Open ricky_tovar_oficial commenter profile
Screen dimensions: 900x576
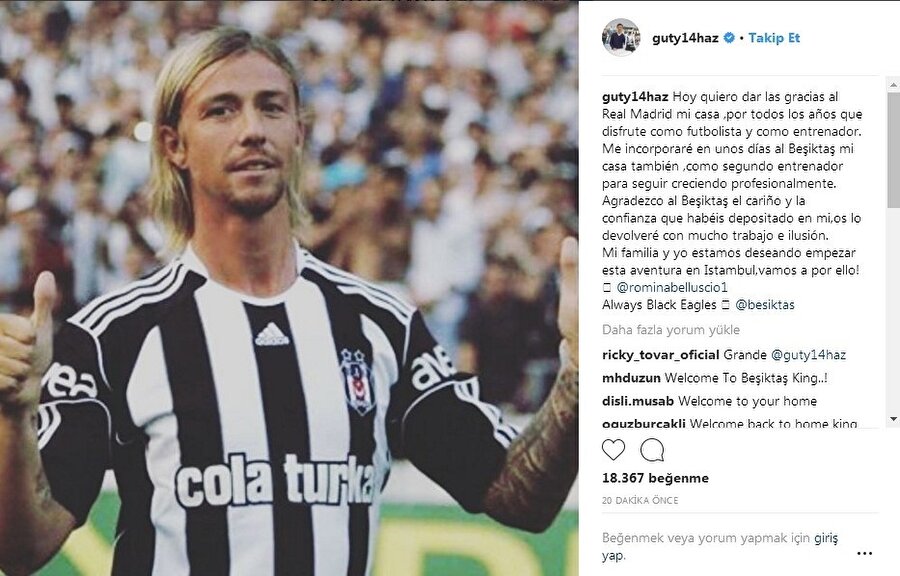click(x=660, y=355)
